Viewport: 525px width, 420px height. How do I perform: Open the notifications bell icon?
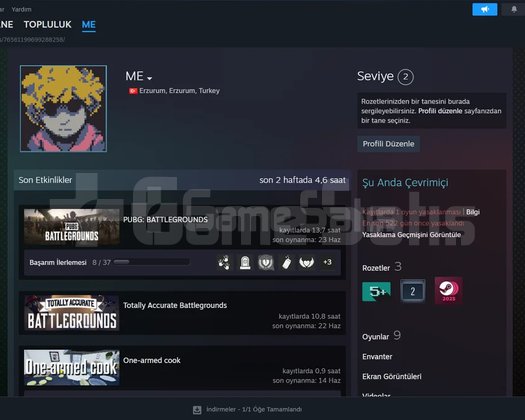pyautogui.click(x=514, y=9)
